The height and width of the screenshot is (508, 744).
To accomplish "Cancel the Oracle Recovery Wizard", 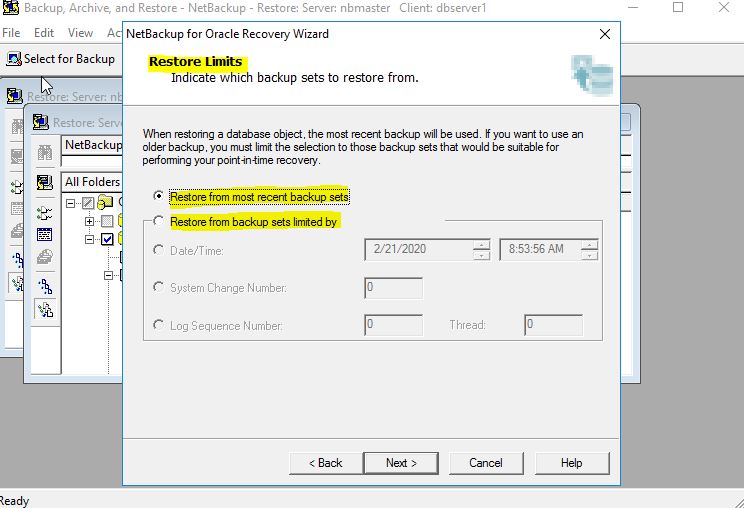I will 486,463.
